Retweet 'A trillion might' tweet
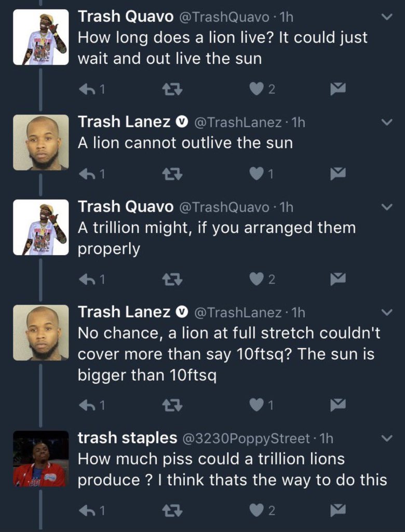This screenshot has height=532, width=405. click(172, 279)
